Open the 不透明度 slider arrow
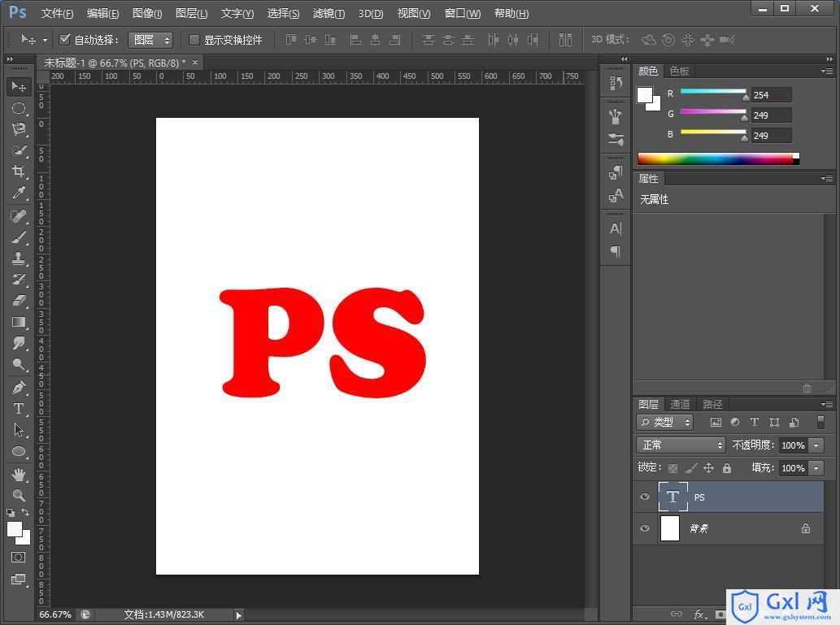Screen dimensions: 840x625 pyautogui.click(x=816, y=445)
